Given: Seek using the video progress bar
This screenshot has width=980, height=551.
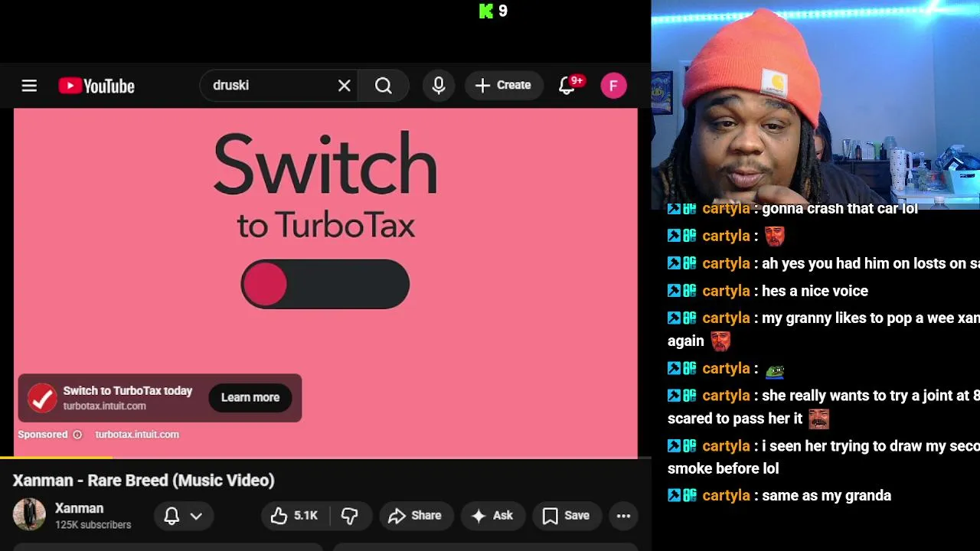Looking at the screenshot, I should 325,458.
